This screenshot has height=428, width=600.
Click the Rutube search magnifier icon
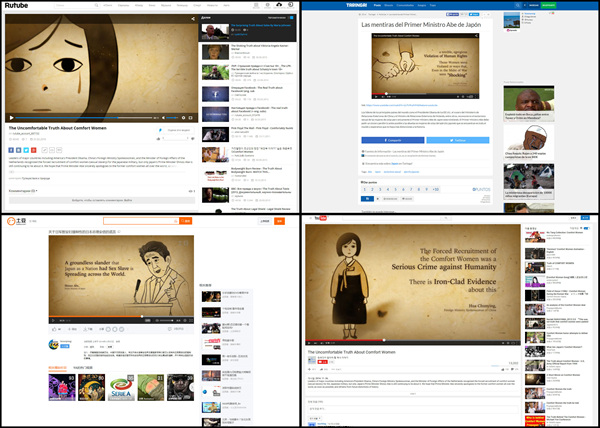tap(96, 6)
